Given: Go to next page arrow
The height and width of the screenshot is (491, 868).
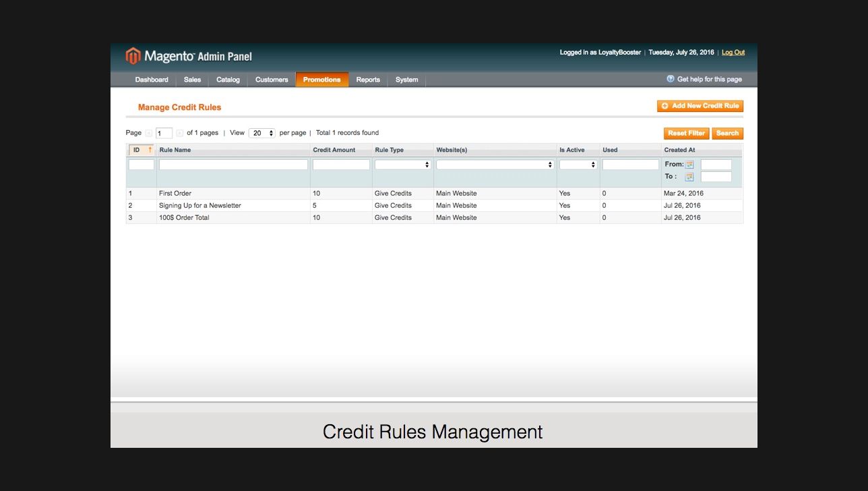Looking at the screenshot, I should click(x=179, y=134).
